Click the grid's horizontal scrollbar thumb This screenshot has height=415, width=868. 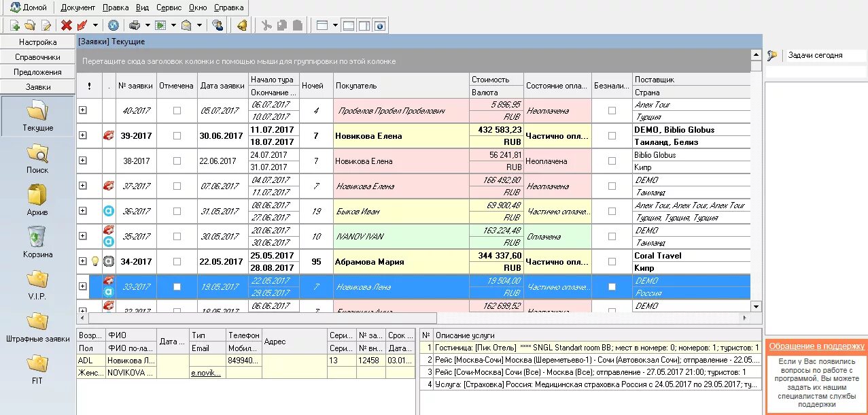[x=262, y=317]
